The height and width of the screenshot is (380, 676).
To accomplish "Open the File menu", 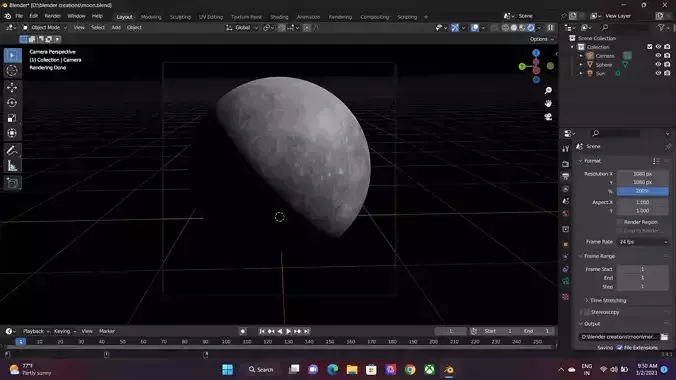I will (x=19, y=16).
